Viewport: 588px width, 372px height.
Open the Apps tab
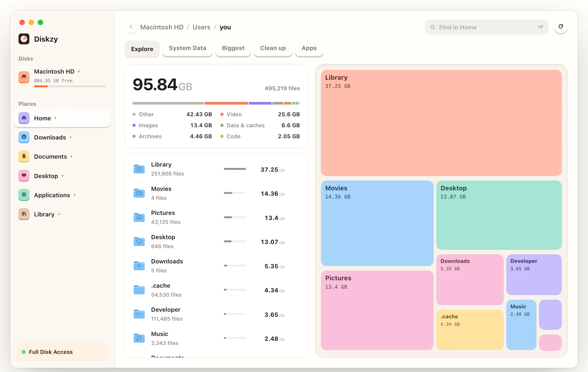(309, 48)
